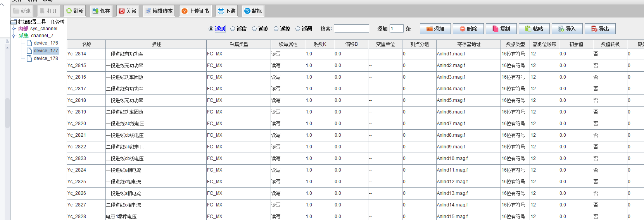
Task: Open the Monitor (监视) tool
Action: (253, 11)
